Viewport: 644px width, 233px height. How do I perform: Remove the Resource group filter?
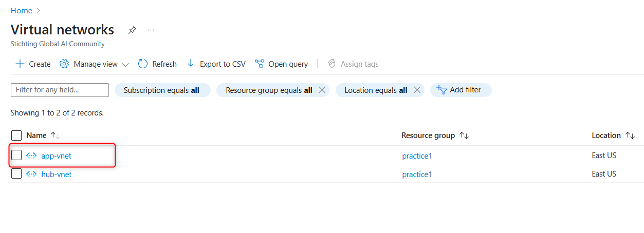tap(322, 90)
